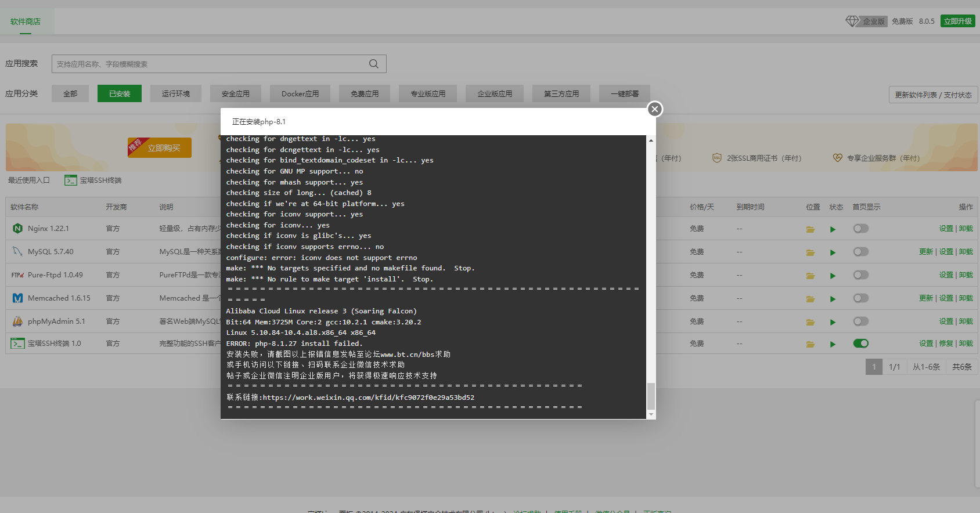Open the folder location icon for Nginx
The height and width of the screenshot is (513, 980).
tap(810, 229)
